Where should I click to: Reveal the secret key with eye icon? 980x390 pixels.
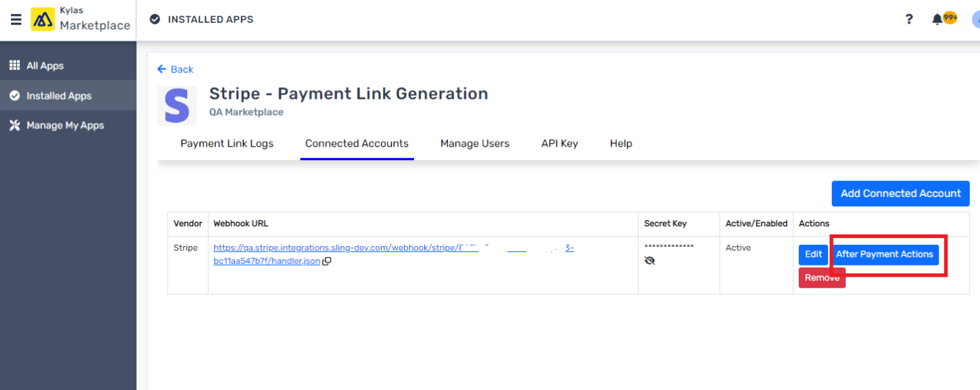[649, 261]
